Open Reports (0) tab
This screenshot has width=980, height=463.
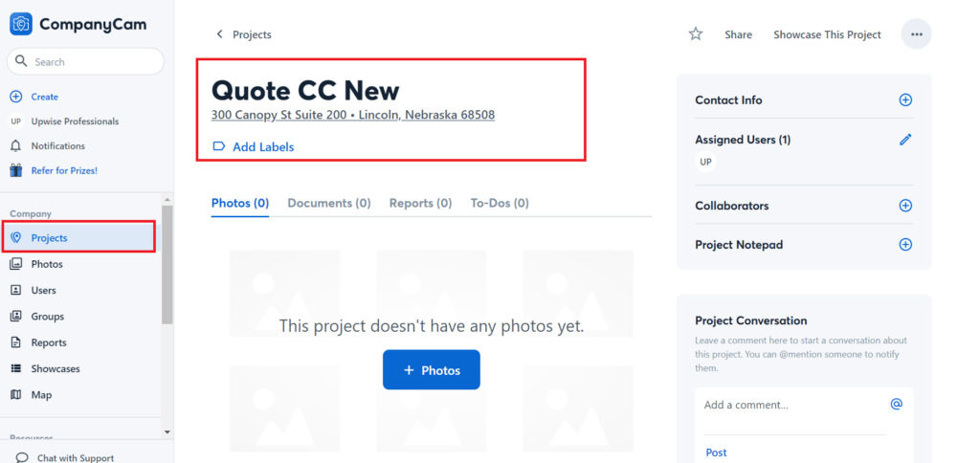coord(421,203)
